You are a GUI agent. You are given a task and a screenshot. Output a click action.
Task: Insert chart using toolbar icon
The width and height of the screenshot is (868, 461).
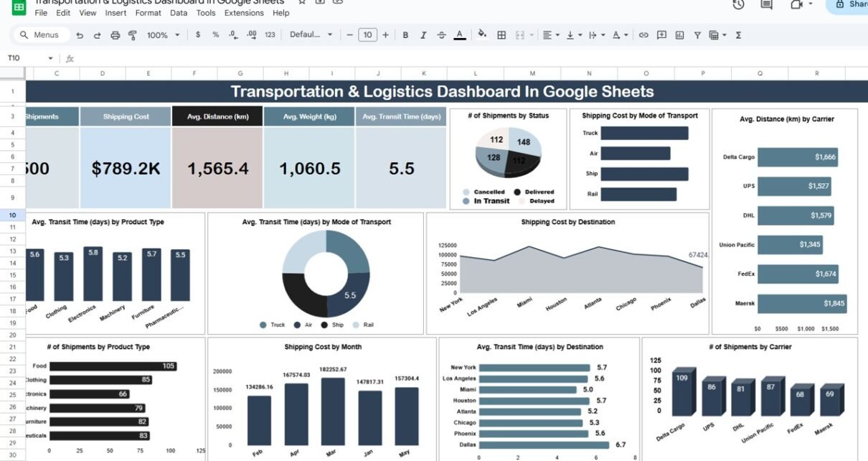coord(679,34)
